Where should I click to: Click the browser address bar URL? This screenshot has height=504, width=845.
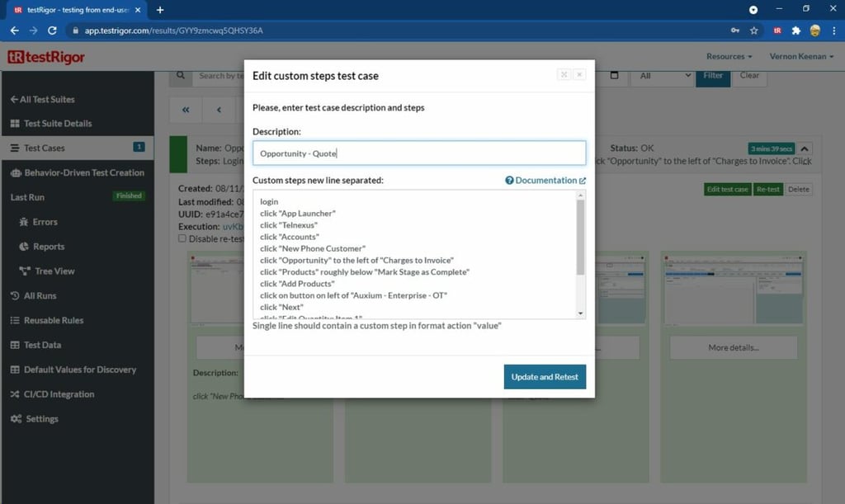(x=173, y=31)
